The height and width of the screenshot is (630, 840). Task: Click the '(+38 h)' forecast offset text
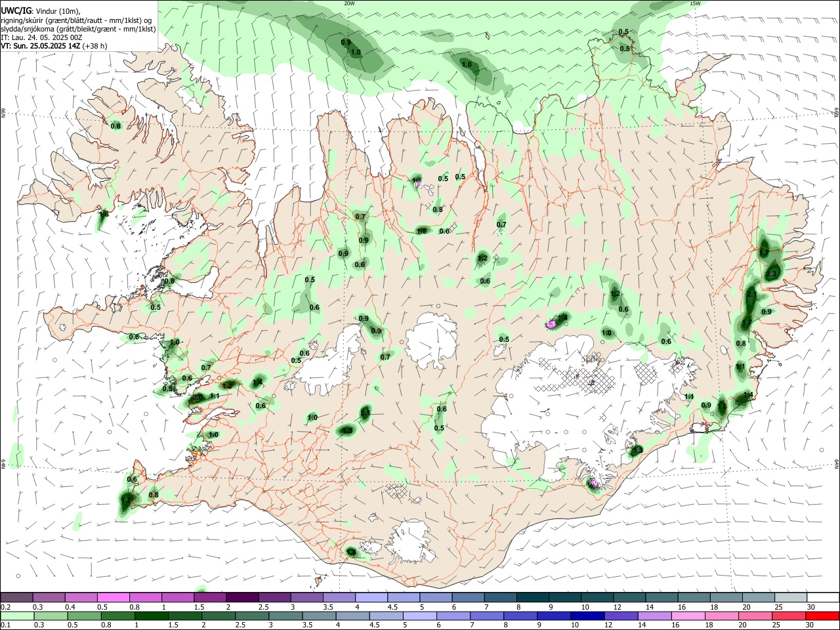[94, 46]
